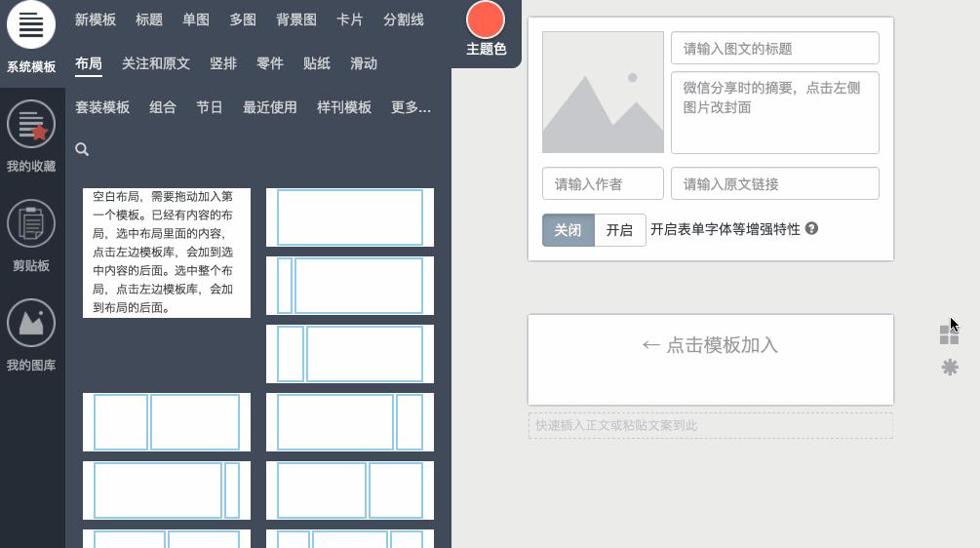980x548 pixels.
Task: Click the help question mark icon
Action: pyautogui.click(x=811, y=229)
